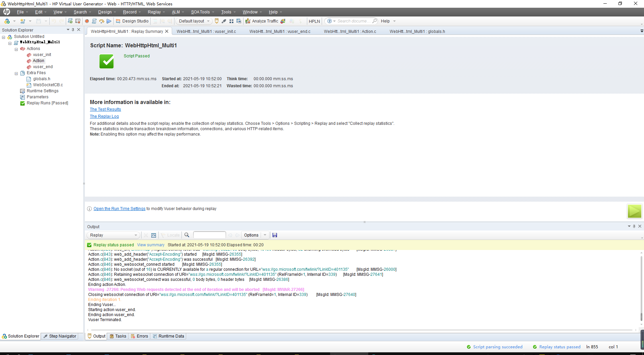Screen dimensions: 644x355
Task: Click the Search documentation input field
Action: click(x=354, y=21)
